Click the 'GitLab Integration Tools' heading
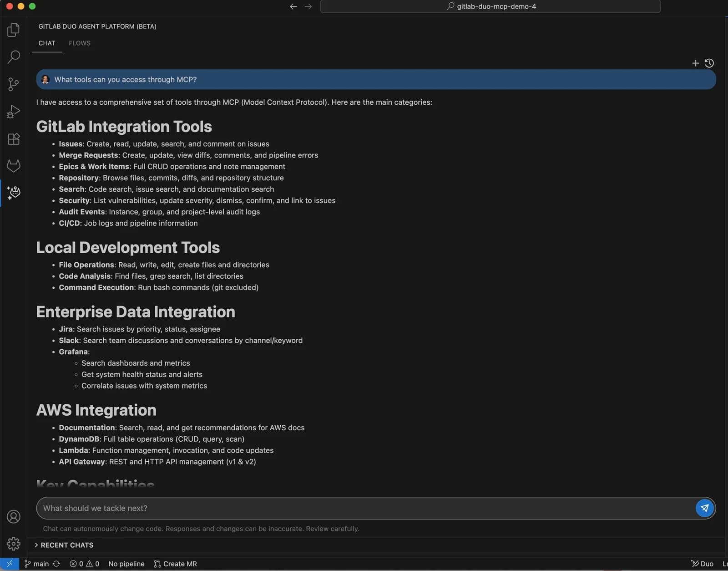The height and width of the screenshot is (571, 728). click(124, 127)
